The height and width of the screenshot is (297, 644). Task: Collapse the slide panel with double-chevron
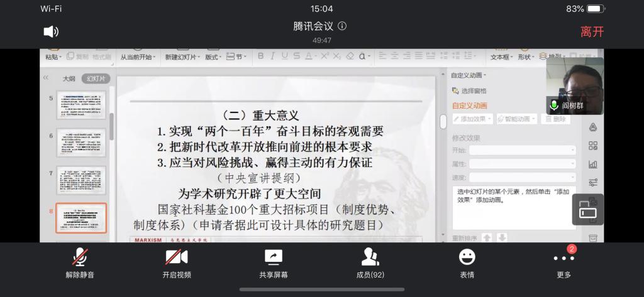[45, 78]
